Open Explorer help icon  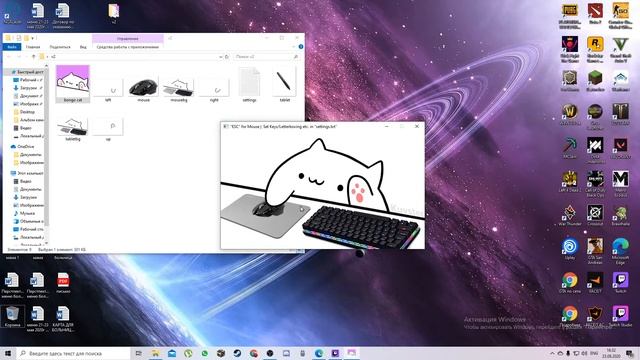click(x=301, y=47)
